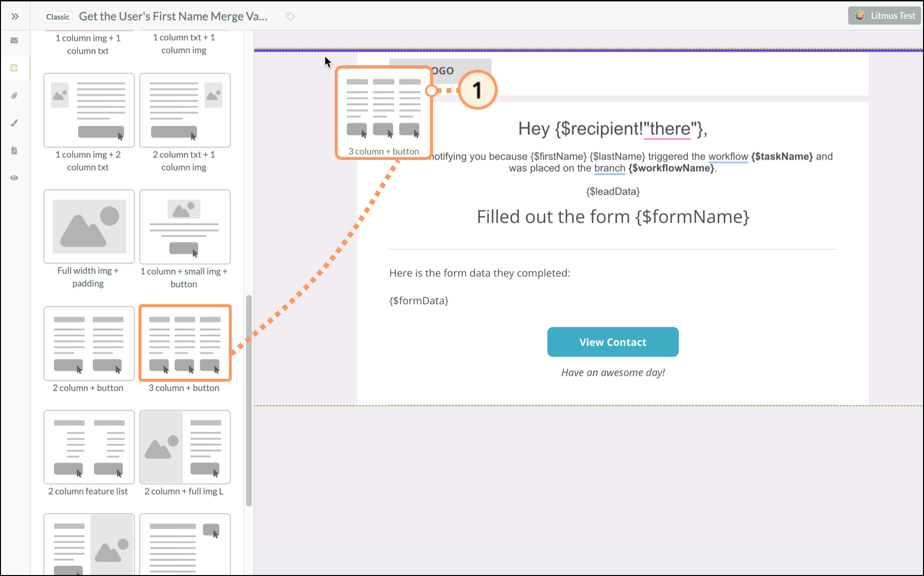
Task: Click the layout panel vertical scrollbar
Action: 249,400
